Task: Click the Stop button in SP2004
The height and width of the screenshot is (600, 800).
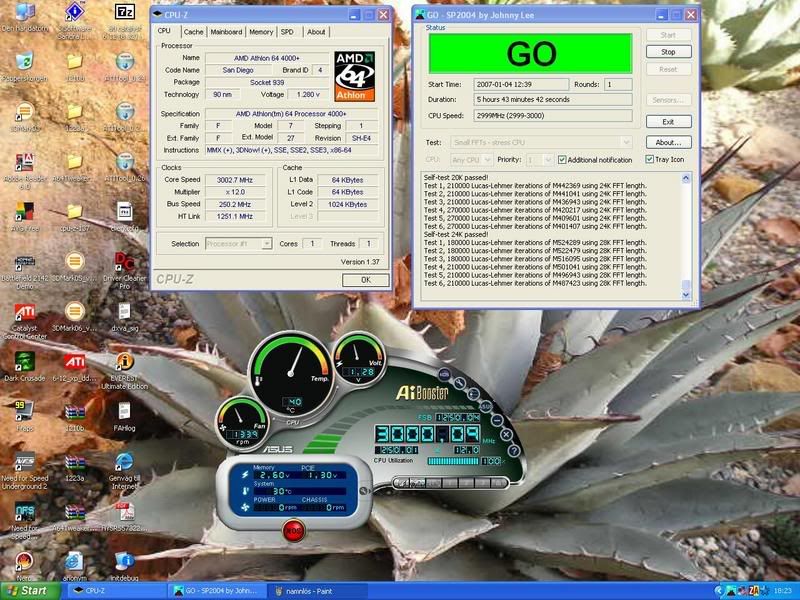Action: click(668, 52)
